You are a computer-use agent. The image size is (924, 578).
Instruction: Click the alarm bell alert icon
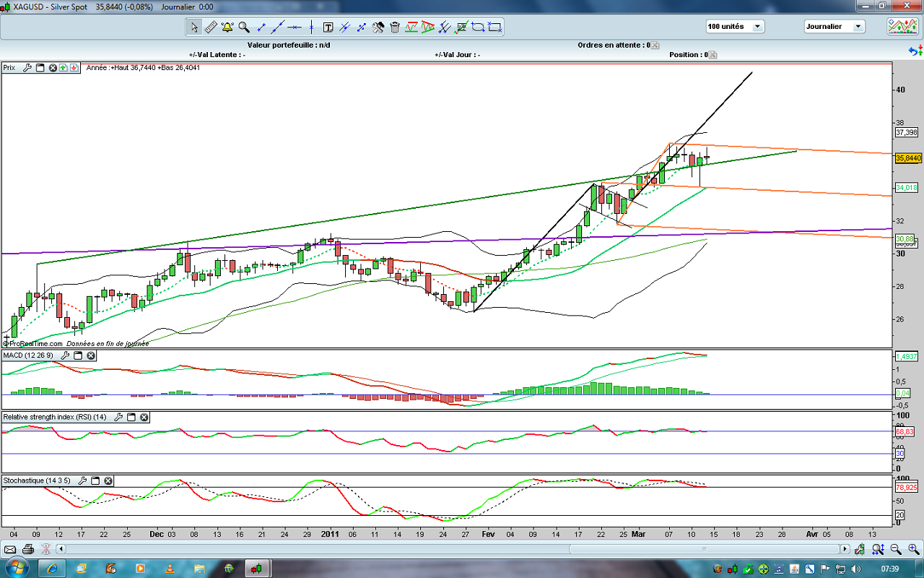(227, 27)
